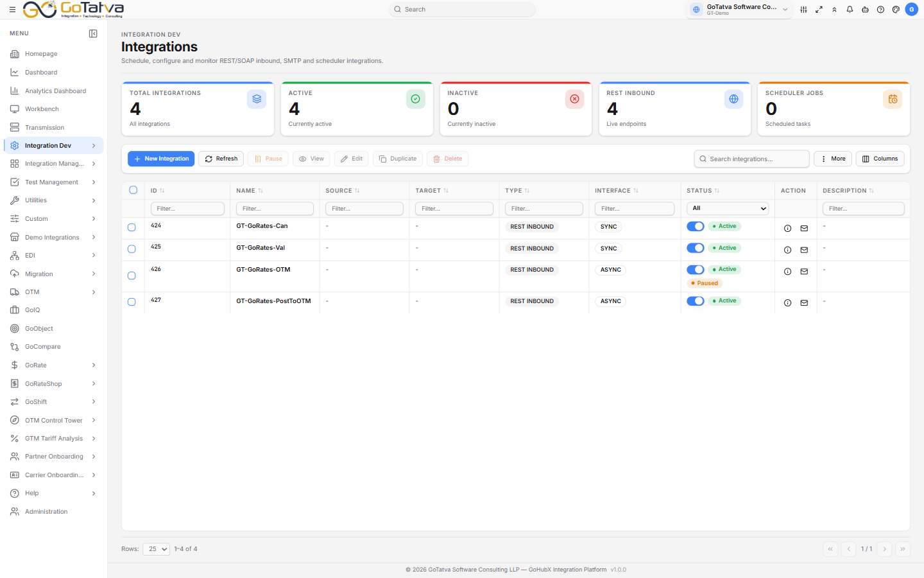This screenshot has width=924, height=578.
Task: Click the red X icon in Inactive card
Action: pyautogui.click(x=575, y=99)
